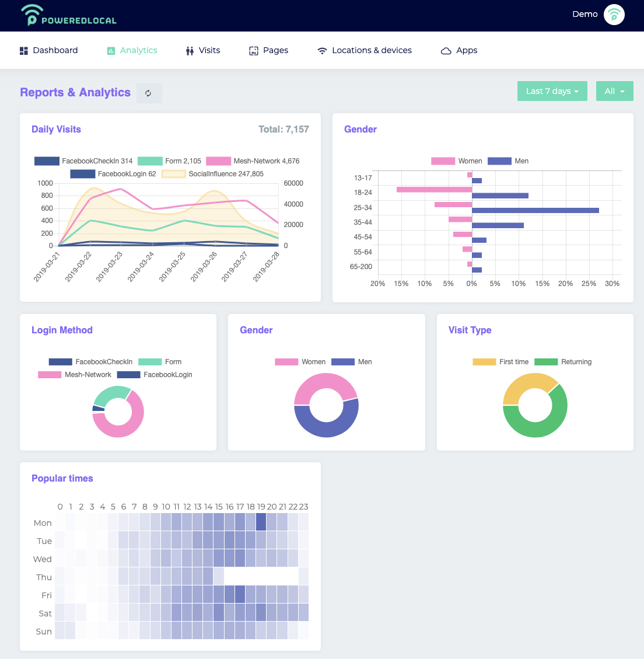This screenshot has height=659, width=644.
Task: Click the Friday 17:00 heatmap cell
Action: (x=240, y=594)
